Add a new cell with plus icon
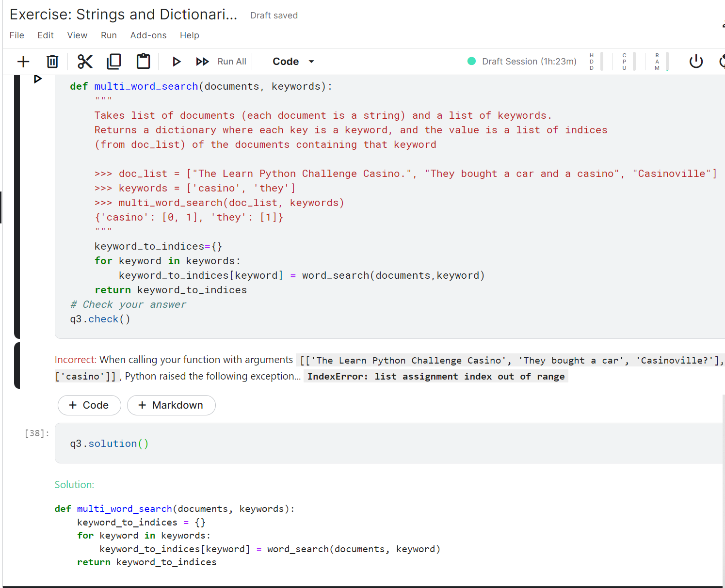 click(23, 62)
